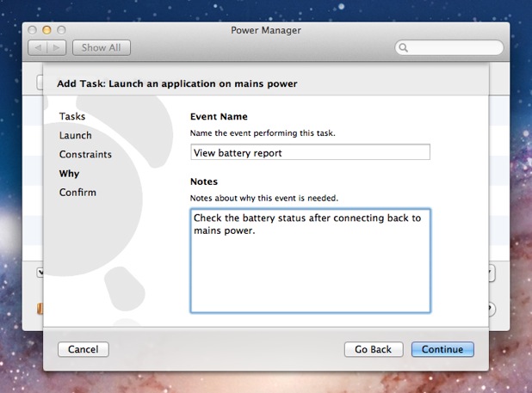Select the Confirm step in sidebar
The image size is (532, 393).
pyautogui.click(x=77, y=193)
